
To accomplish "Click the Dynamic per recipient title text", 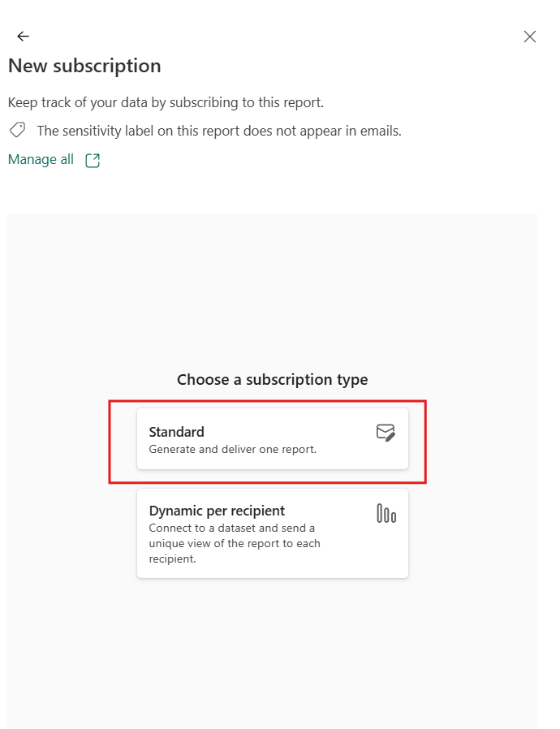I will (x=217, y=511).
